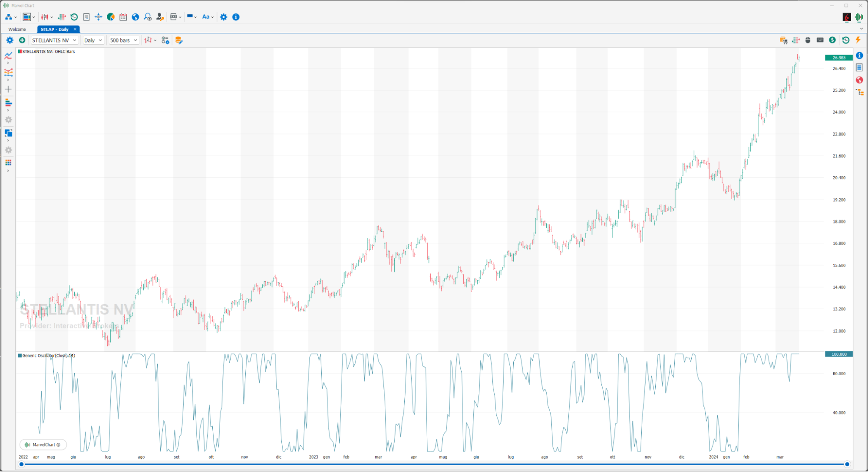Viewport: 868px width, 472px height.
Task: Open the network hierarchy icon in main toolbar
Action: 8,17
